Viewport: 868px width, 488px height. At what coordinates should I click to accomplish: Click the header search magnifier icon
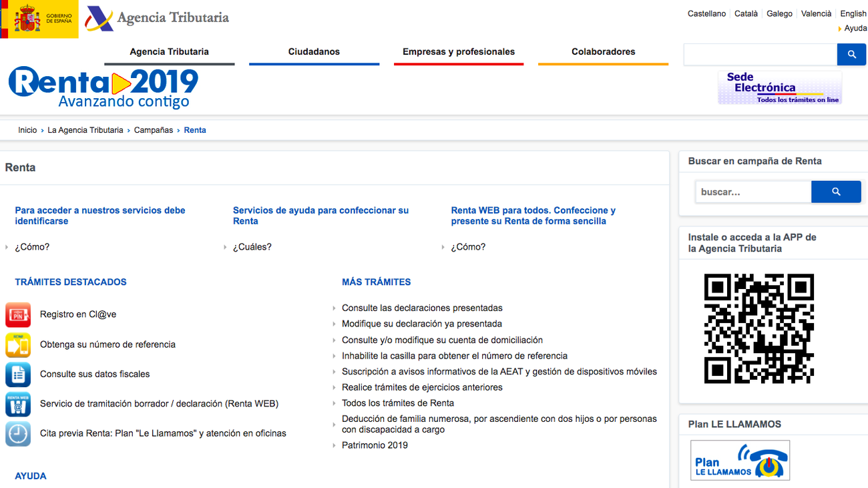coord(851,54)
